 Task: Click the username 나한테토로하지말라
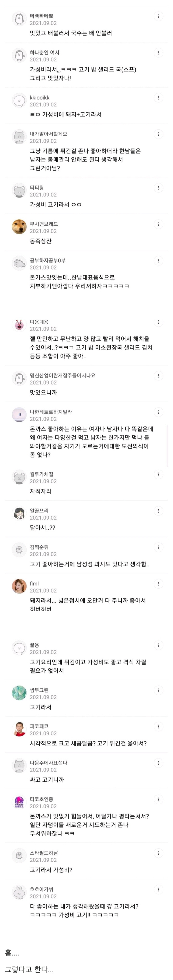click(x=51, y=412)
